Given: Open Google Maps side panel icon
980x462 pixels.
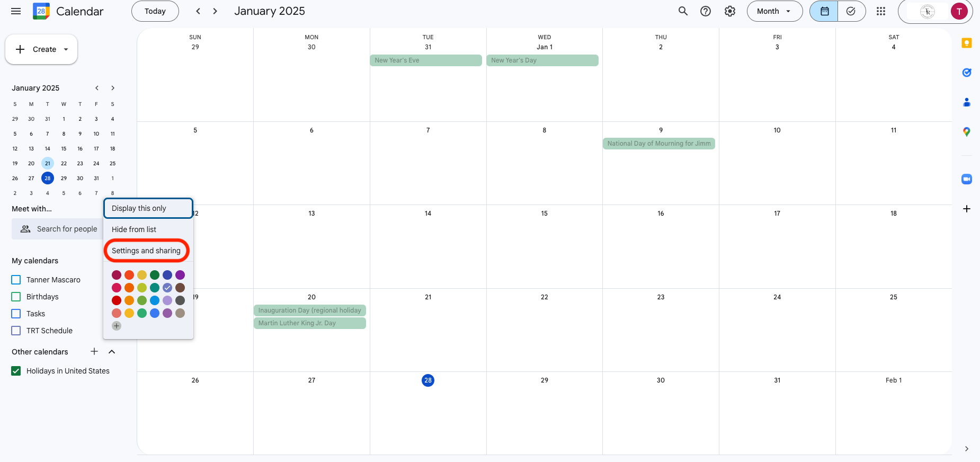Looking at the screenshot, I should tap(967, 132).
